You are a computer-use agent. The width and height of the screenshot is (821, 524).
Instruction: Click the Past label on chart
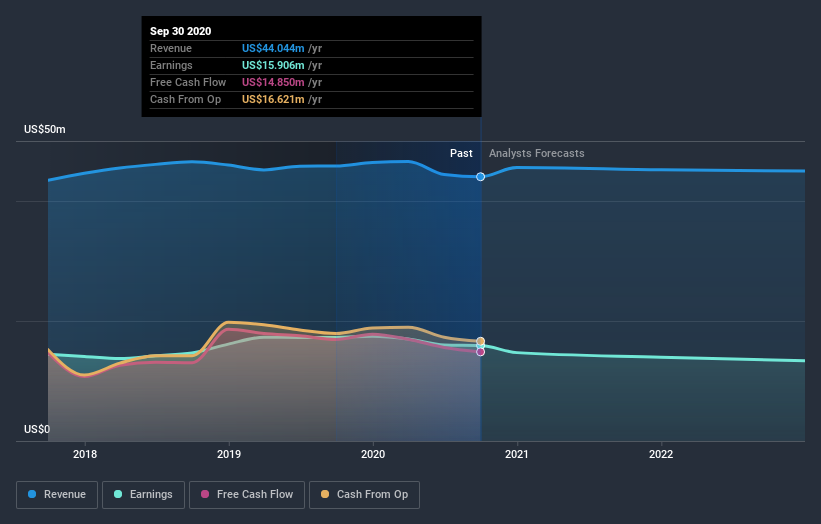coord(461,153)
